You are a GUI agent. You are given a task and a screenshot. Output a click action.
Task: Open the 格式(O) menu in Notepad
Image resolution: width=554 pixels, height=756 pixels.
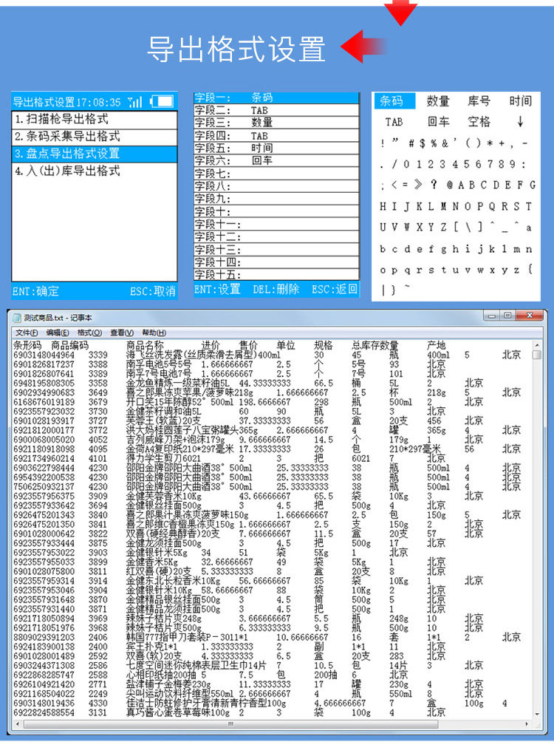[89, 333]
